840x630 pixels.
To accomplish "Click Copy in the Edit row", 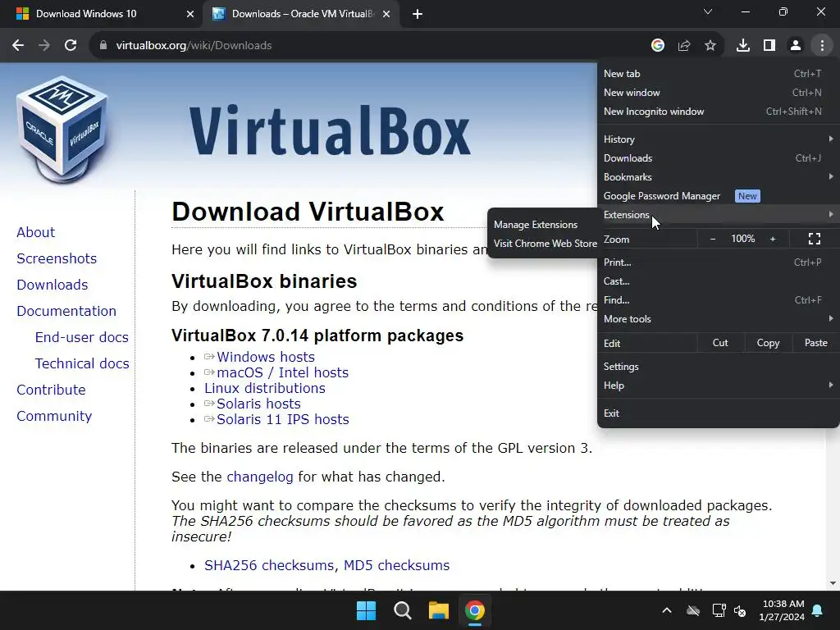I will pos(768,343).
